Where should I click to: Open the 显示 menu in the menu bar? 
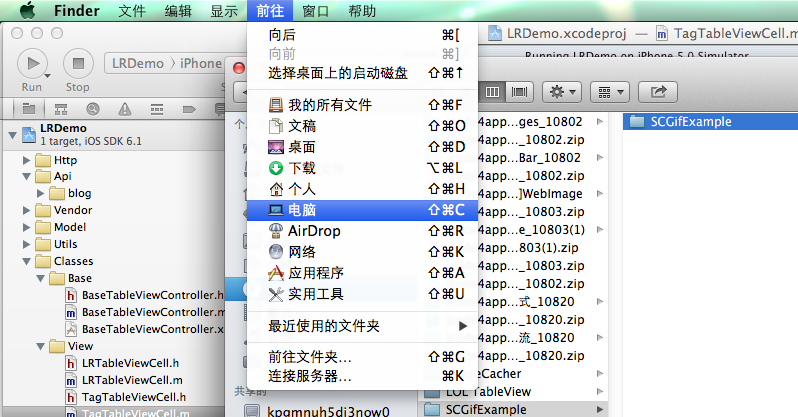[x=224, y=11]
